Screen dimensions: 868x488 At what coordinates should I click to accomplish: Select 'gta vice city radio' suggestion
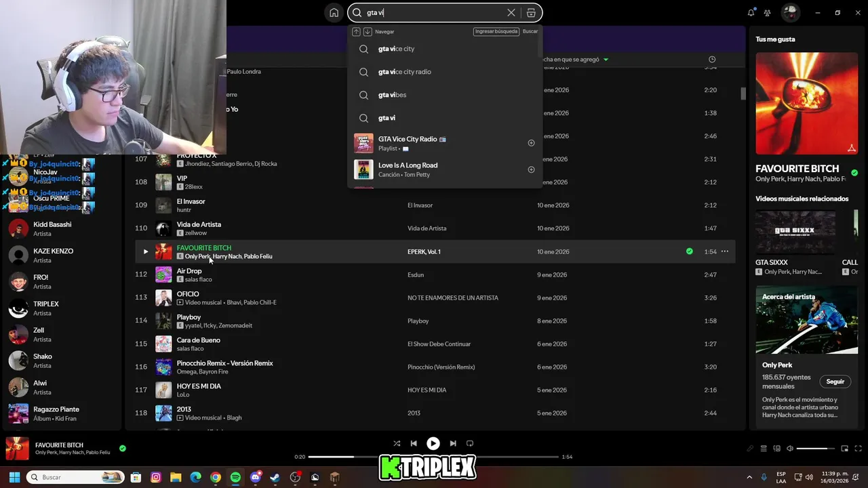(445, 72)
